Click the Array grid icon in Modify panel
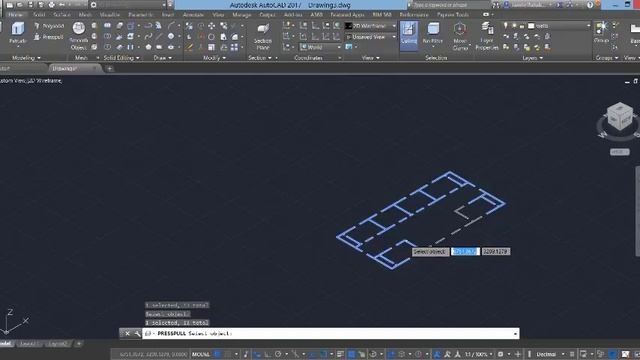640x360 pixels. [234, 47]
